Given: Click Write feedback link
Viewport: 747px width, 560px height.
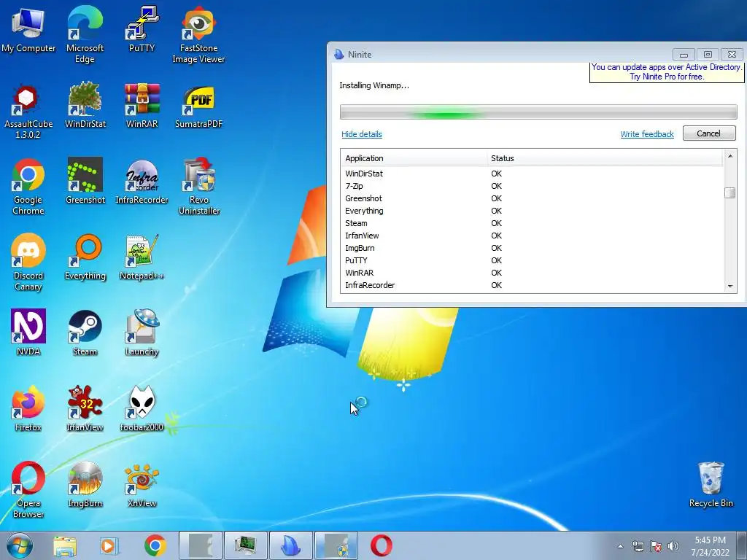Looking at the screenshot, I should [x=647, y=134].
